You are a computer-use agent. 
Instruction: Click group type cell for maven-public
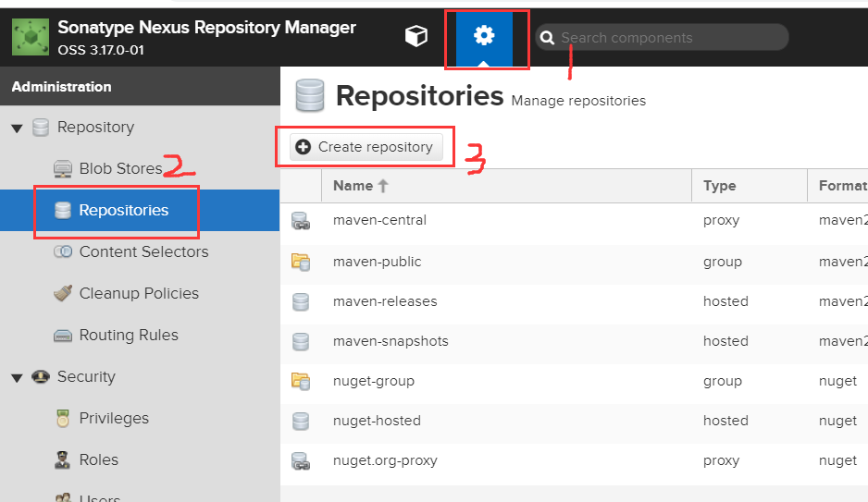click(723, 262)
